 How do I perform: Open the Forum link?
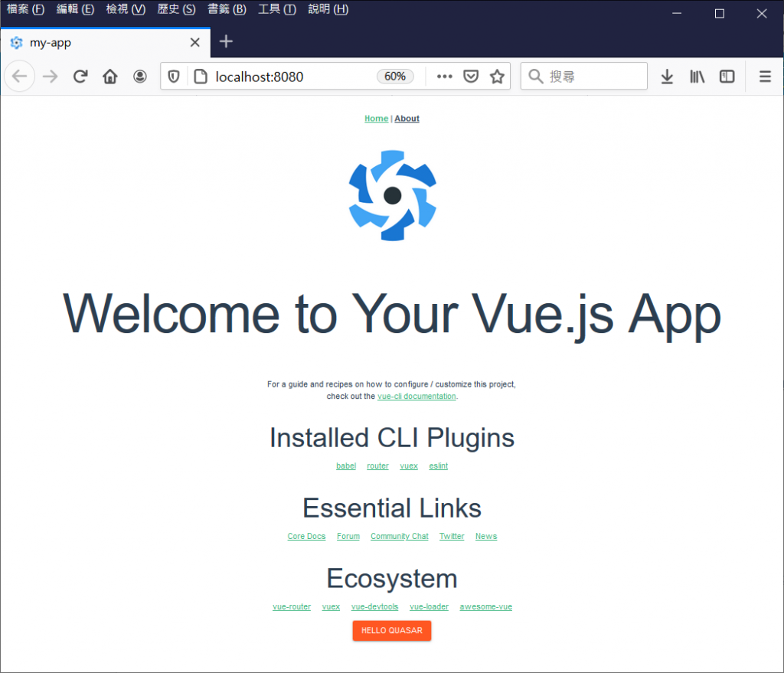[348, 536]
